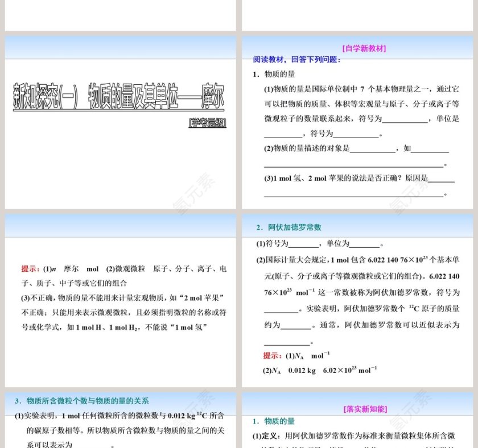Open the slide containing 2. 阿伏加德罗常数
Screen dimensions: 478x448
coord(358,296)
